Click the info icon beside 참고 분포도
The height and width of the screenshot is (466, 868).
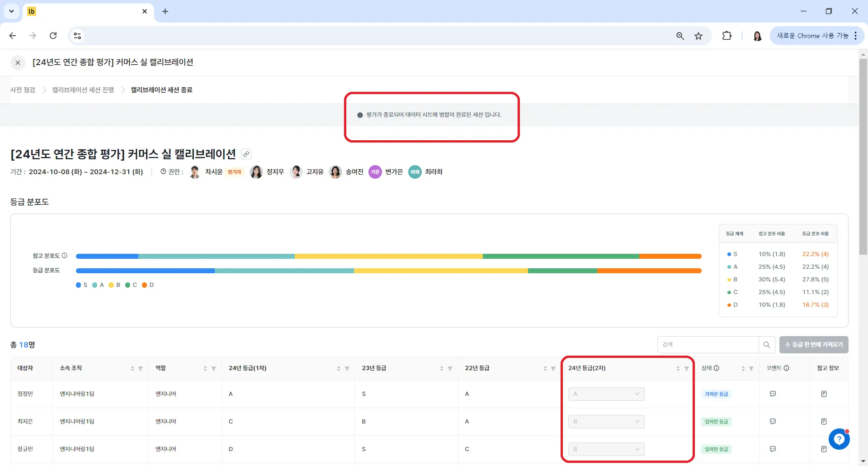[64, 256]
